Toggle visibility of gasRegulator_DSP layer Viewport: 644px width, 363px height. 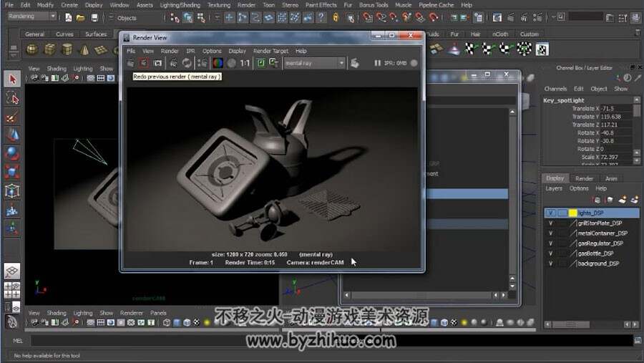tap(550, 243)
